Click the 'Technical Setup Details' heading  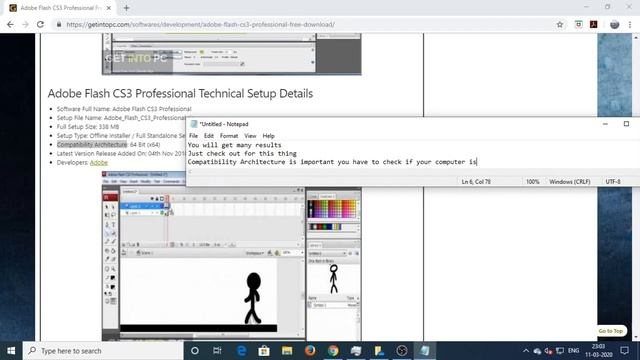(x=180, y=93)
